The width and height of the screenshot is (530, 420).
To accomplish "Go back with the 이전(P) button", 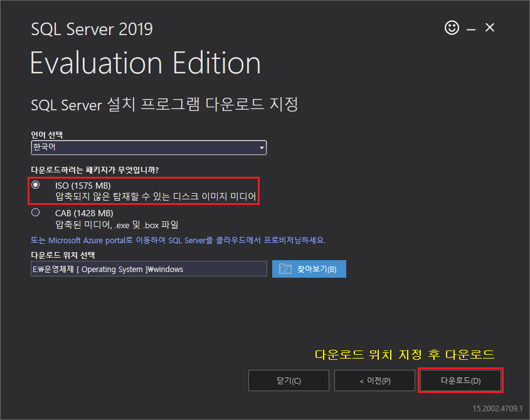I will [374, 381].
